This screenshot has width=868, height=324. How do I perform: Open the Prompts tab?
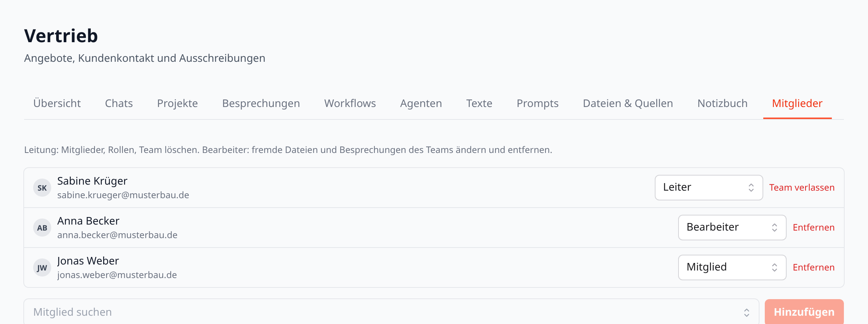click(538, 103)
